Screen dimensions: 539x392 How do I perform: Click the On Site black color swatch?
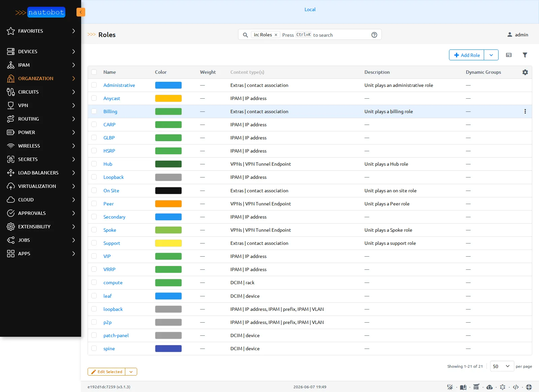(x=168, y=191)
